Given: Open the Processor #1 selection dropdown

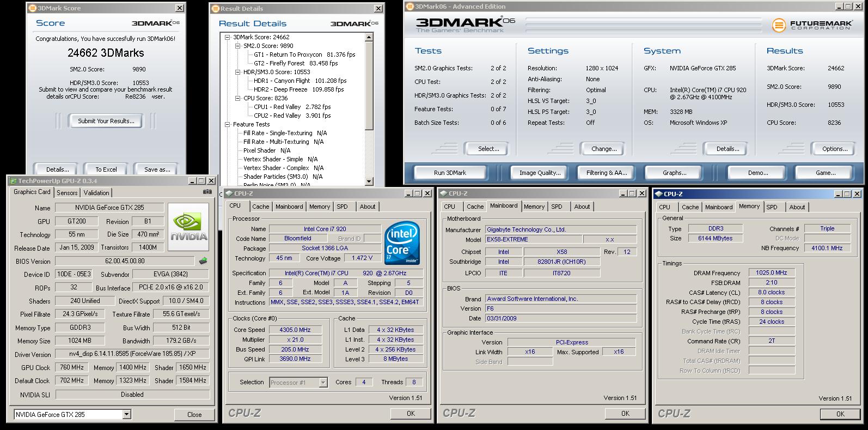Looking at the screenshot, I should [x=323, y=383].
